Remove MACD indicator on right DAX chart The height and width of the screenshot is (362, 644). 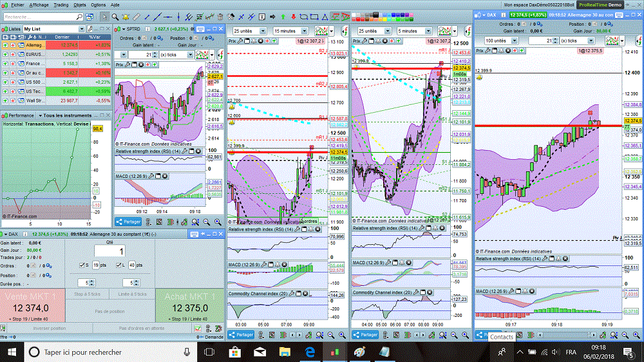(532, 291)
